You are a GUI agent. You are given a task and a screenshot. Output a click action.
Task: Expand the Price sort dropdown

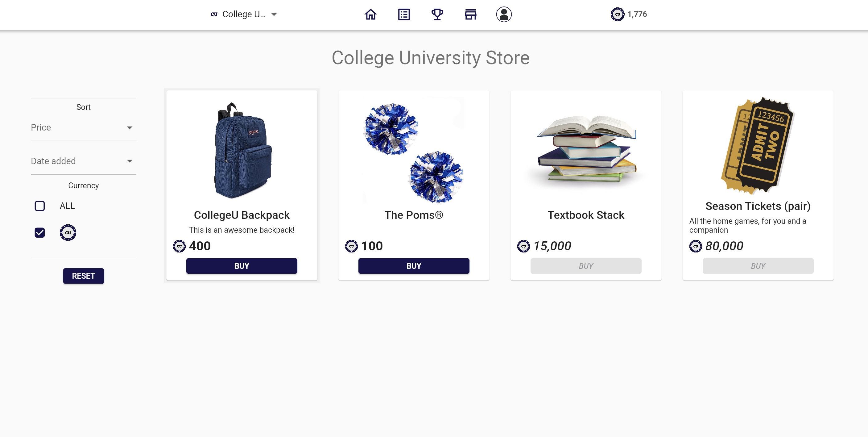84,128
